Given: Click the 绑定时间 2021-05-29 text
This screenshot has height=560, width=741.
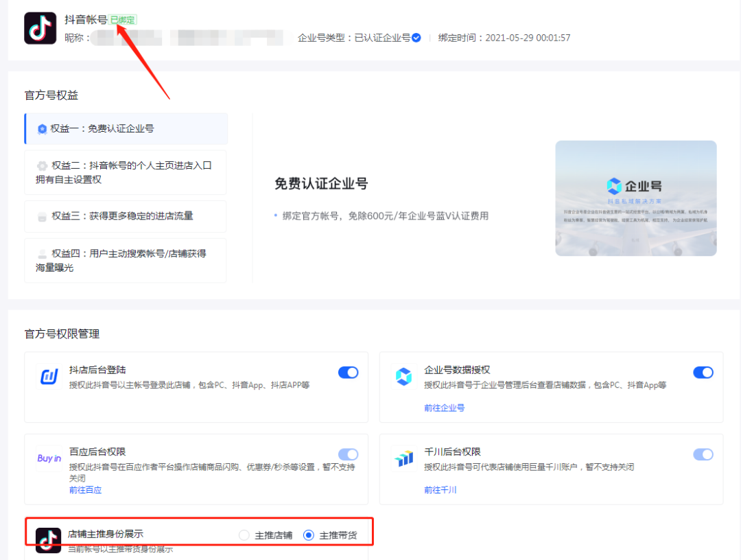Looking at the screenshot, I should tap(504, 38).
